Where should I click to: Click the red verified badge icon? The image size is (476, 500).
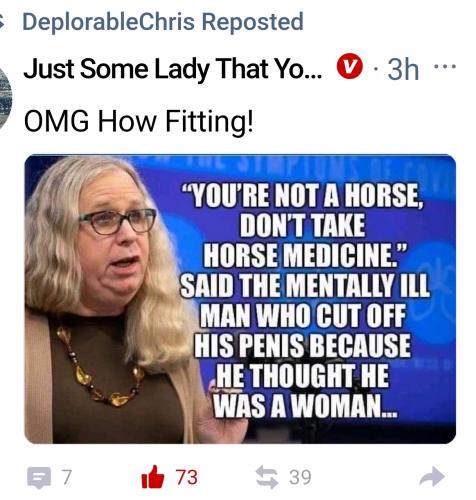tap(349, 66)
